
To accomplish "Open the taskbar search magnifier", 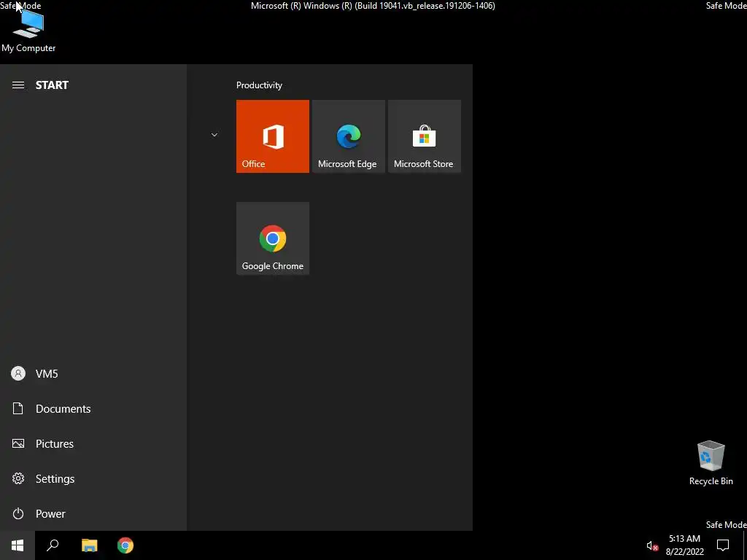I will click(x=53, y=545).
